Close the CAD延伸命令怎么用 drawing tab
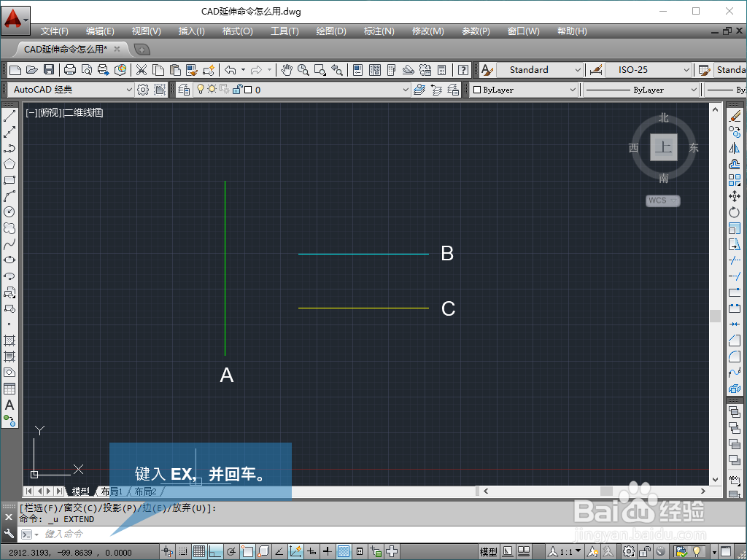747x560 pixels. (117, 49)
